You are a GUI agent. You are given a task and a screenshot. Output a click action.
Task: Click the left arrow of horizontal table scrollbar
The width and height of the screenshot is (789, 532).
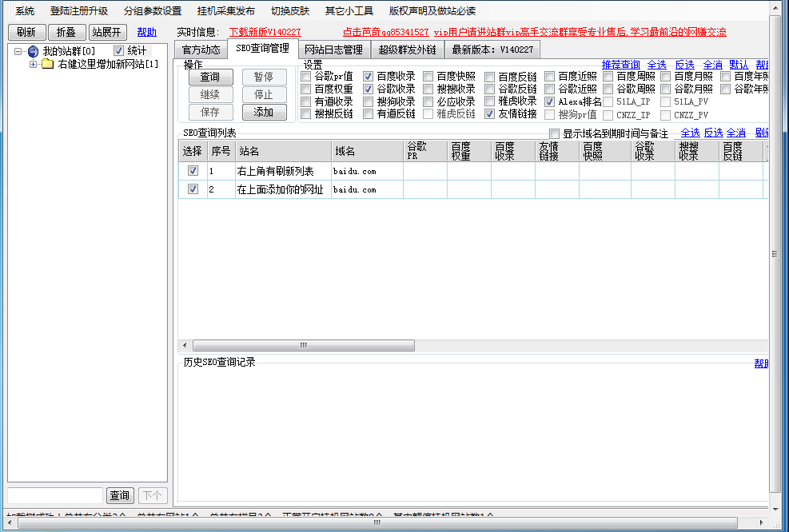pos(185,345)
